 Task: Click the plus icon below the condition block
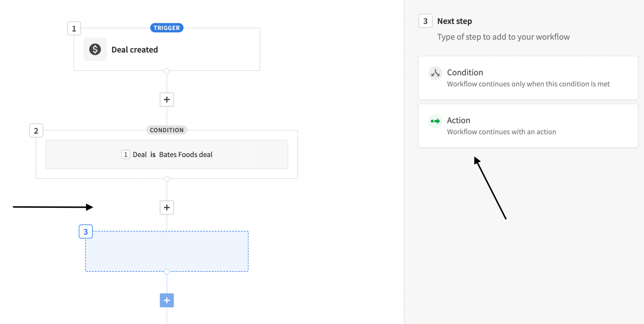(x=167, y=207)
